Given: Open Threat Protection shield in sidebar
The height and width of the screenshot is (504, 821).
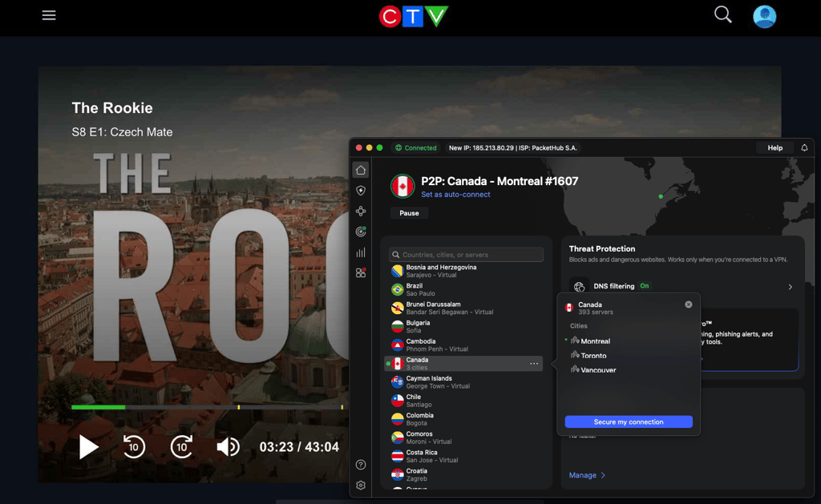Looking at the screenshot, I should pyautogui.click(x=361, y=191).
